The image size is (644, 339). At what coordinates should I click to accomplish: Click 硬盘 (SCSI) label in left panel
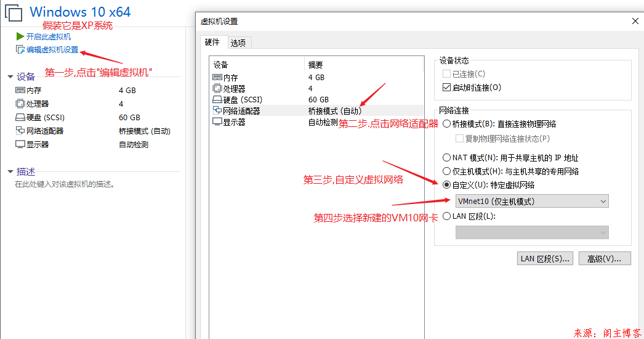(x=46, y=118)
